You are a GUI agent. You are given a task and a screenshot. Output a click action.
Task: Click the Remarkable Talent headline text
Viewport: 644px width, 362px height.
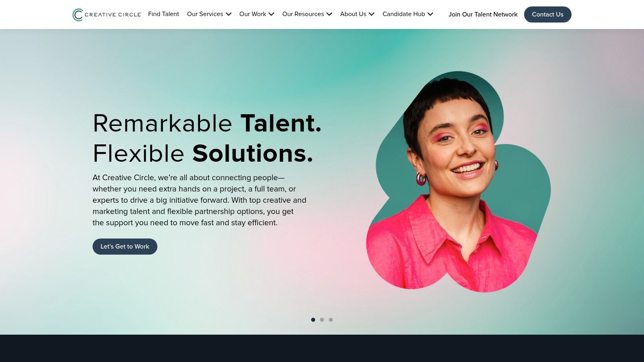pos(207,123)
